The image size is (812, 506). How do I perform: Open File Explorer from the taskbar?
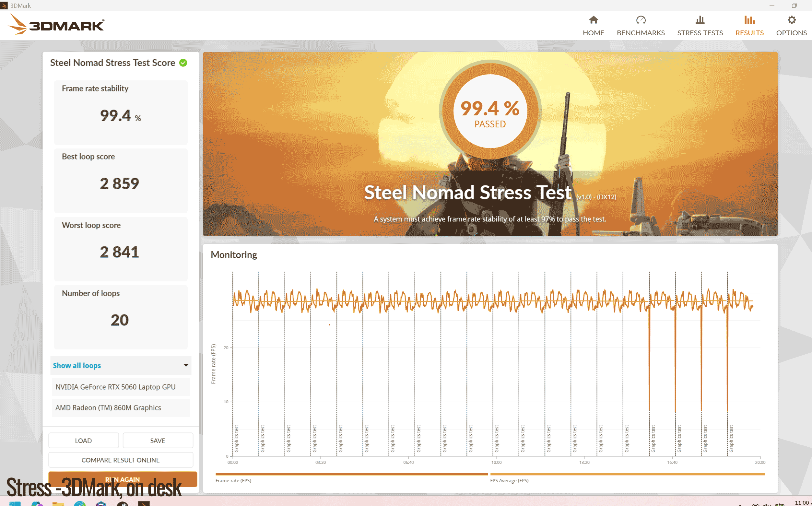(x=58, y=503)
